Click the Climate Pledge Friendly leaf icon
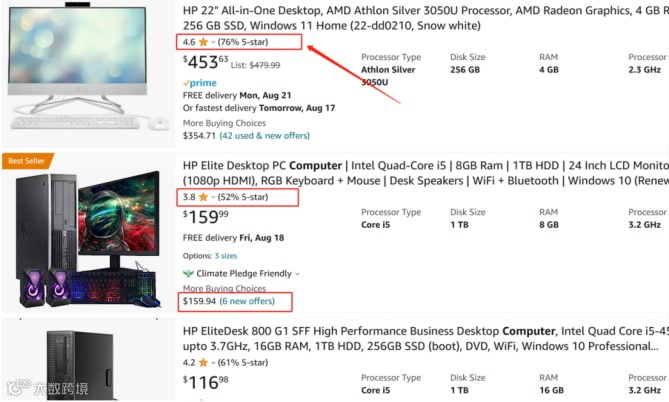Screen dimensions: 669x402 [x=188, y=274]
